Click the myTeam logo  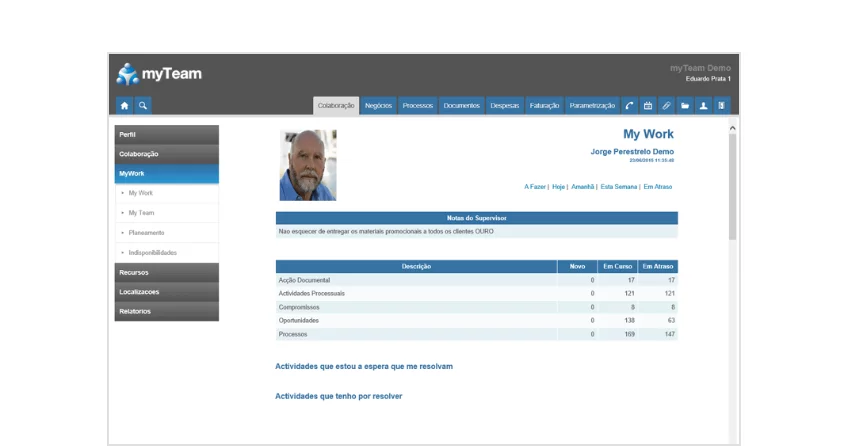click(x=159, y=73)
